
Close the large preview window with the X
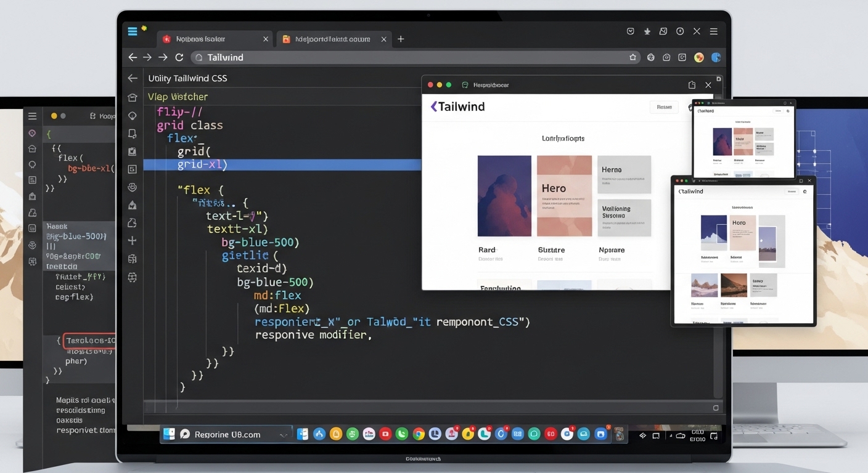point(708,85)
